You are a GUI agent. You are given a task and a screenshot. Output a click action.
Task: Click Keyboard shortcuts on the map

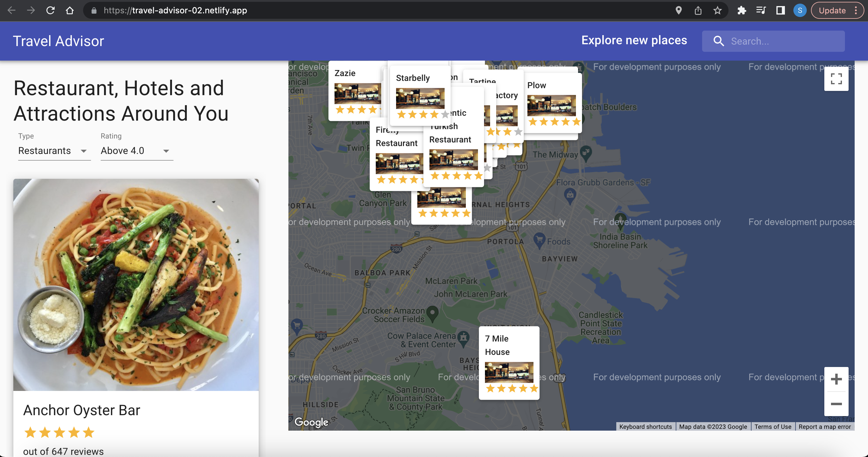point(645,427)
